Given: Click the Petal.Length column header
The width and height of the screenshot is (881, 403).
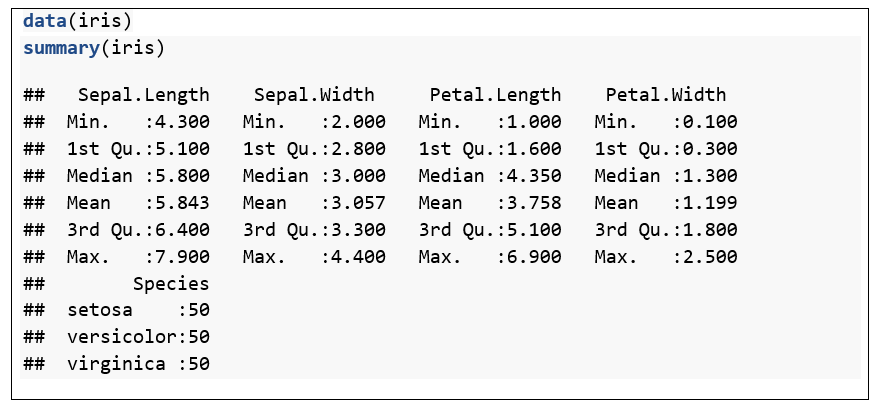Looking at the screenshot, I should point(495,95).
